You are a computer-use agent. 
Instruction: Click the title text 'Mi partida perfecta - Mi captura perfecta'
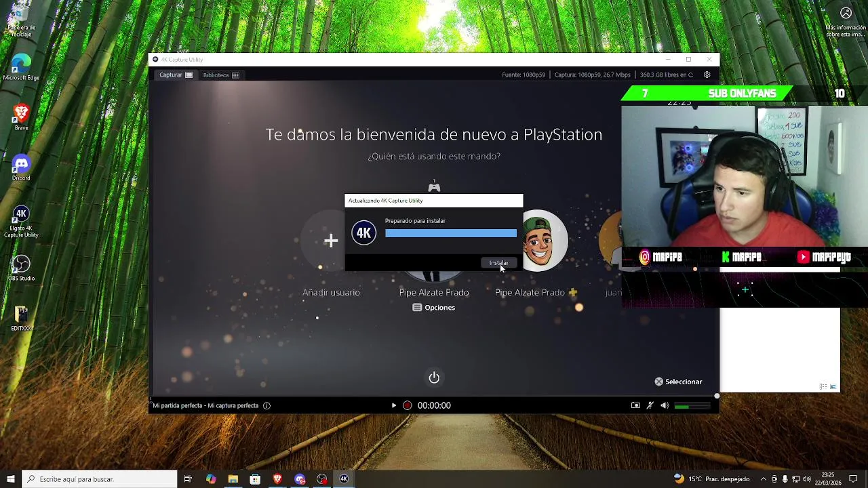point(205,405)
